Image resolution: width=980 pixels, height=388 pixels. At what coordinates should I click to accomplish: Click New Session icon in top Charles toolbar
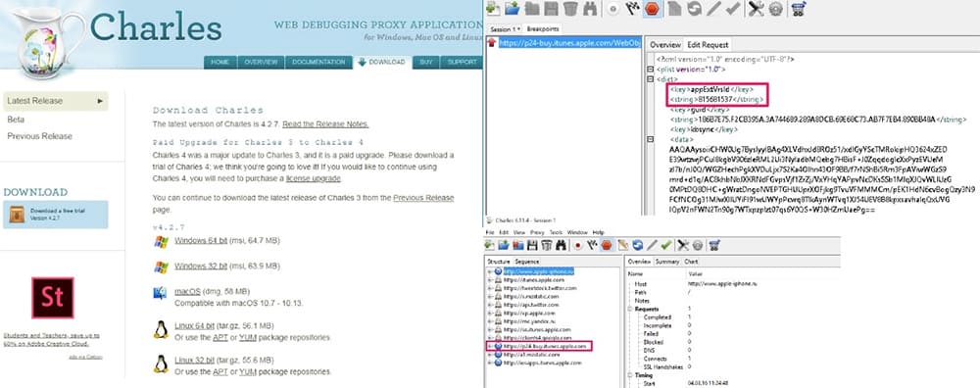pos(493,9)
